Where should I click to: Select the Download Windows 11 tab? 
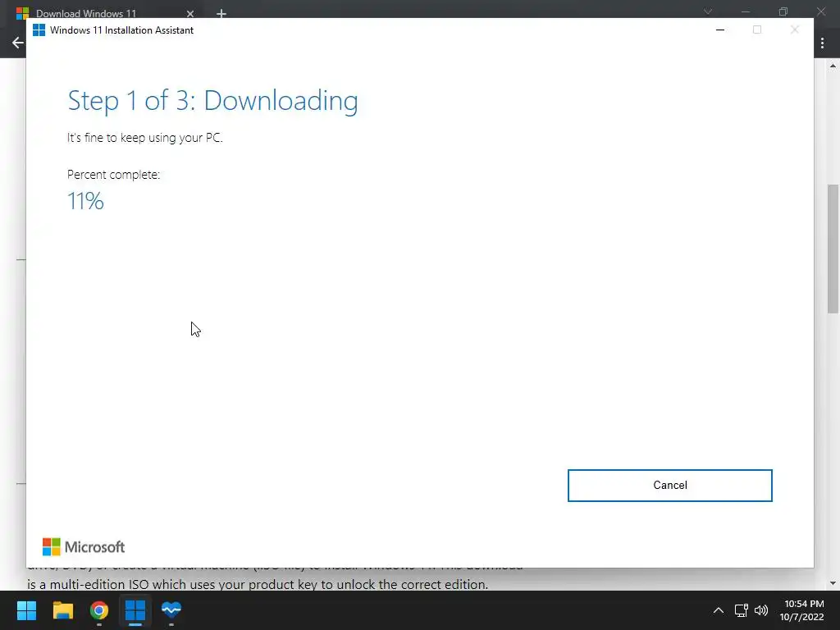coord(105,13)
